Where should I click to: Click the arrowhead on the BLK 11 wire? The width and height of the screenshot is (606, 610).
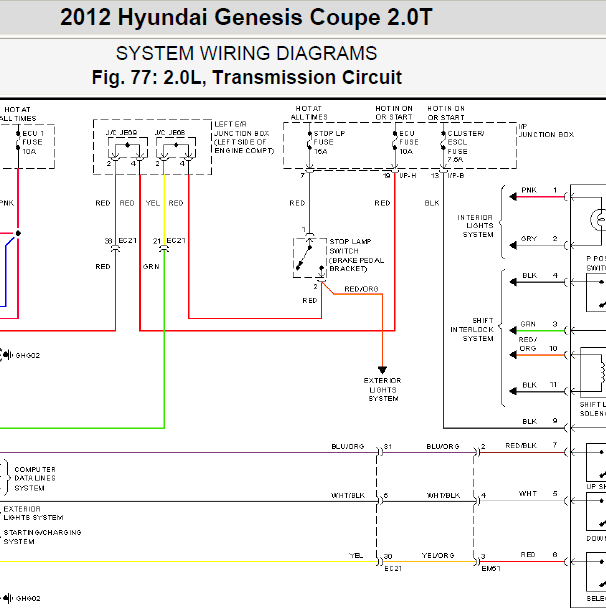[x=513, y=391]
